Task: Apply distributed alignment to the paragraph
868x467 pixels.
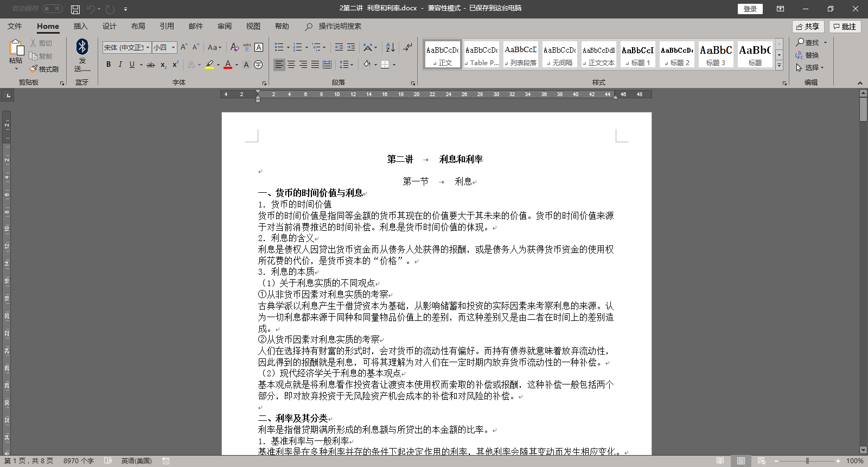Action: click(327, 65)
